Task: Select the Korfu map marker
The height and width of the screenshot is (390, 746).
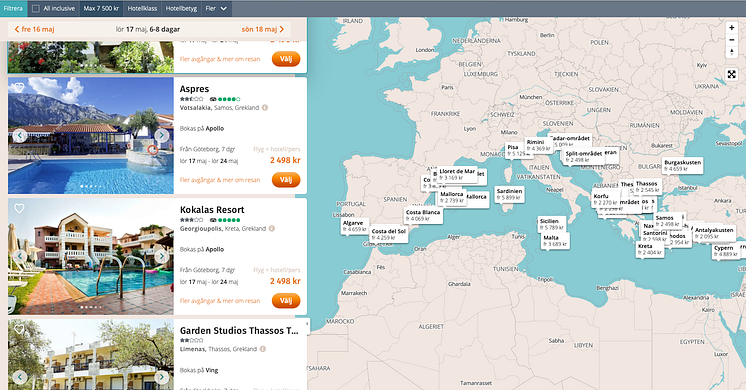Action: (x=606, y=199)
